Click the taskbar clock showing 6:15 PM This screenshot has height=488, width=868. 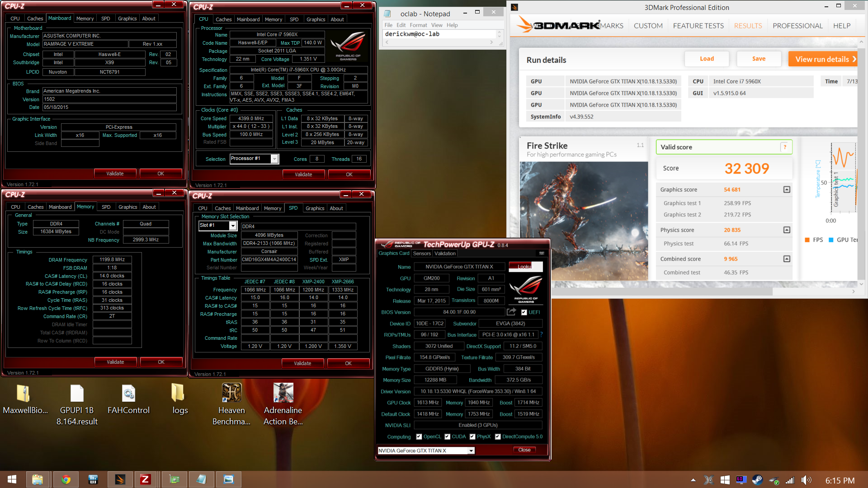click(x=840, y=480)
